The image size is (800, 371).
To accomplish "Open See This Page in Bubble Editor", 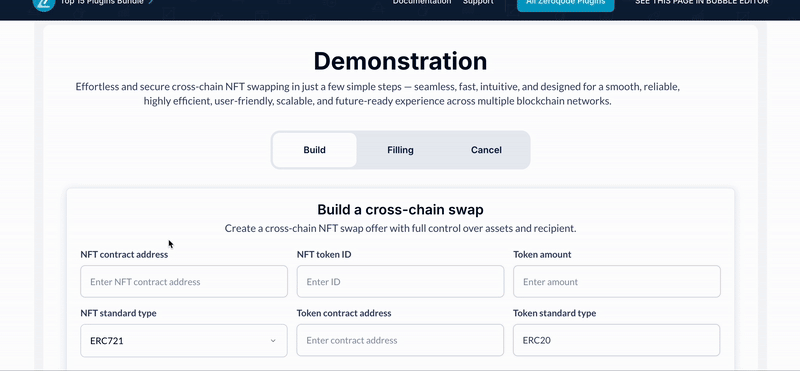I will [x=702, y=2].
